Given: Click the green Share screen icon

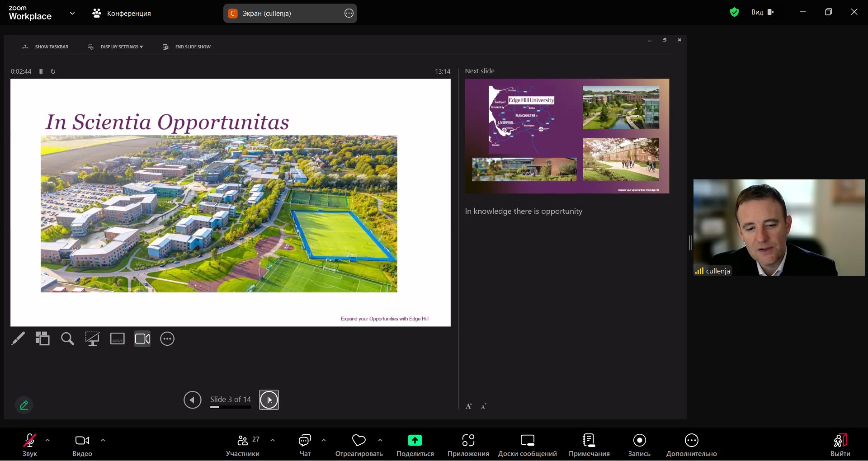Looking at the screenshot, I should [x=415, y=441].
